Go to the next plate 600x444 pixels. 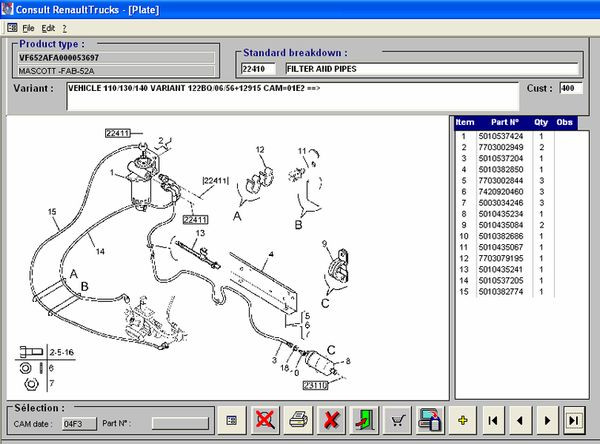click(546, 420)
